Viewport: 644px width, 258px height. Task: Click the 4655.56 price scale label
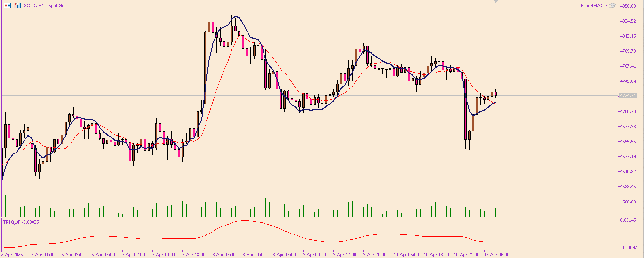(628, 142)
